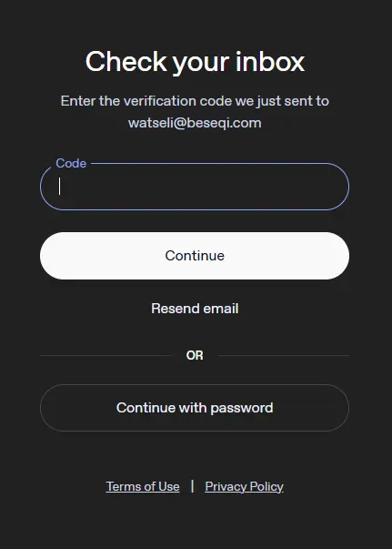
Task: Choose Continue with password option
Action: pos(195,408)
